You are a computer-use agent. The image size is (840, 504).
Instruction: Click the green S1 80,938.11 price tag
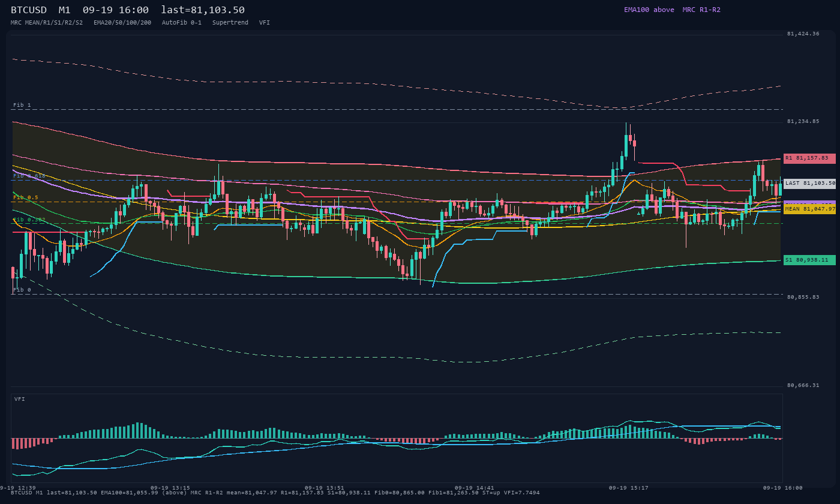809,260
